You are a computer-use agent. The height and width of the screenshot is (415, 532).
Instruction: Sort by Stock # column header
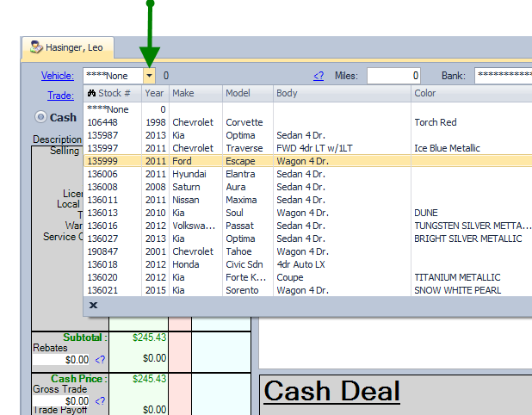tap(113, 93)
